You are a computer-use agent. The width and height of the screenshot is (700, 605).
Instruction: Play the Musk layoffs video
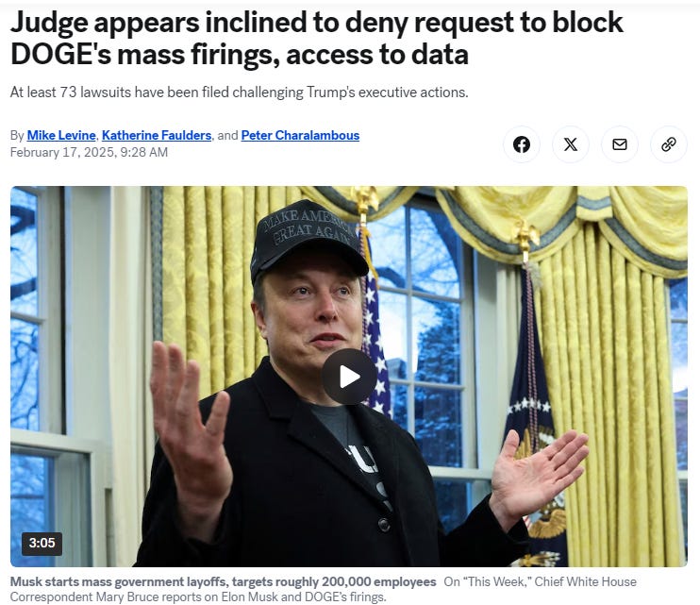[349, 377]
